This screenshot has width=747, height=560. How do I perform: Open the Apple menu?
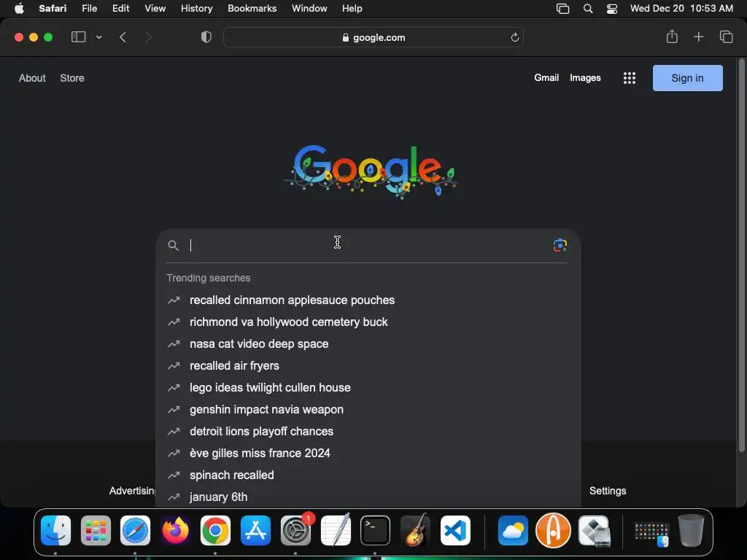(x=19, y=9)
